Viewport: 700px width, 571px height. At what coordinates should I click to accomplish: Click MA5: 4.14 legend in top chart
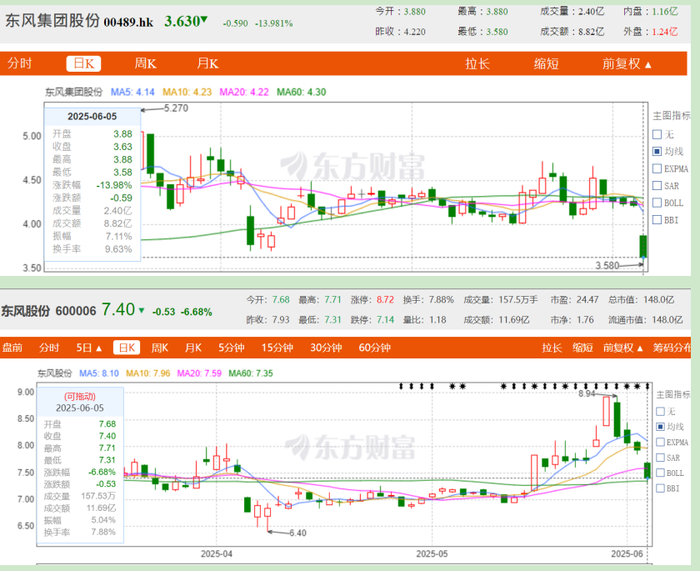click(x=133, y=92)
